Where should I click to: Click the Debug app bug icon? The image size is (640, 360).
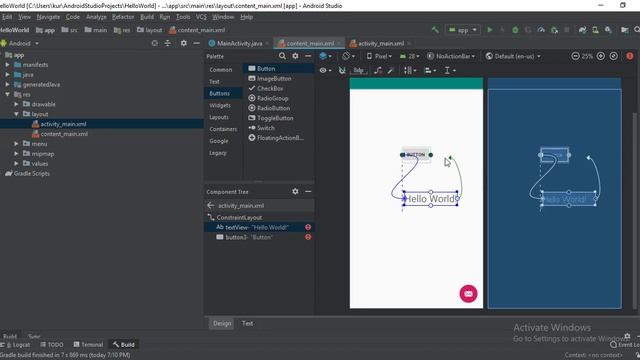515,30
